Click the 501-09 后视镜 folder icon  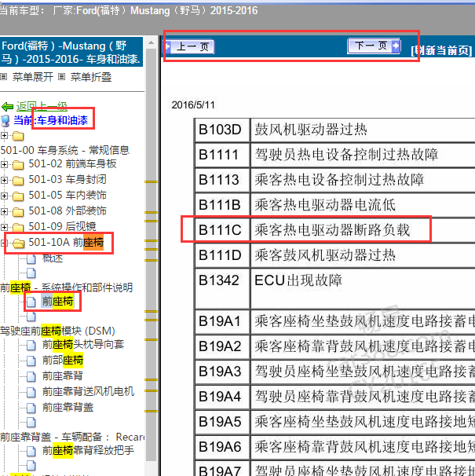pos(18,227)
